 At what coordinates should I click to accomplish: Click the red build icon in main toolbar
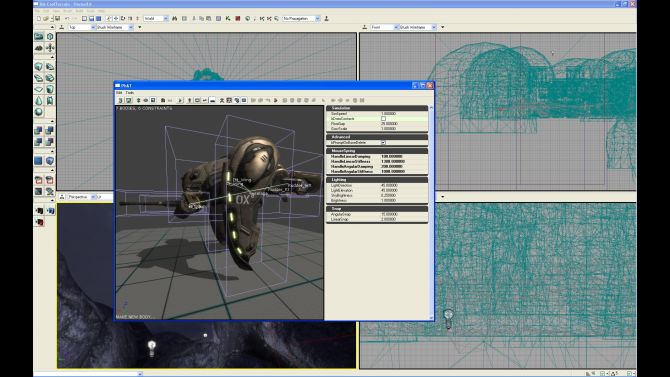click(238, 19)
